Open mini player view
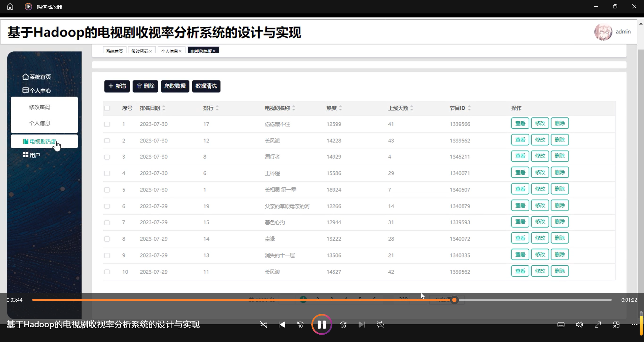The height and width of the screenshot is (342, 644). coord(616,325)
